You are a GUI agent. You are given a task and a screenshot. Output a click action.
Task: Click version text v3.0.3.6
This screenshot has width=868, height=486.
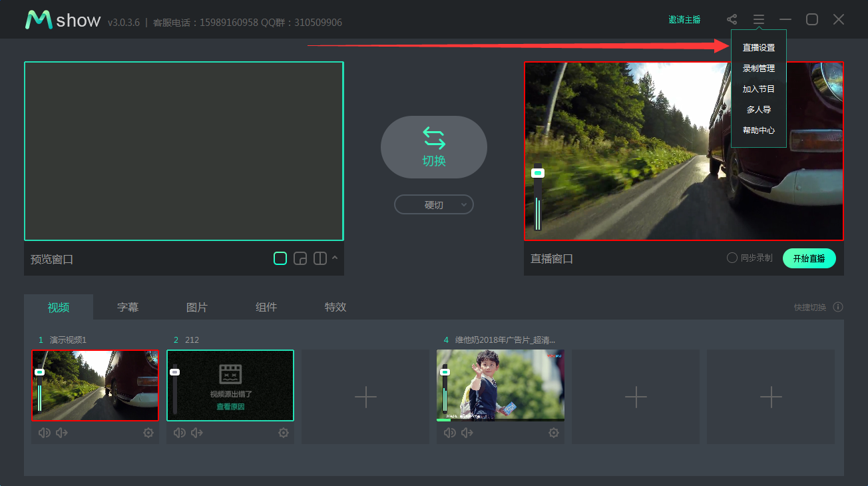[124, 23]
